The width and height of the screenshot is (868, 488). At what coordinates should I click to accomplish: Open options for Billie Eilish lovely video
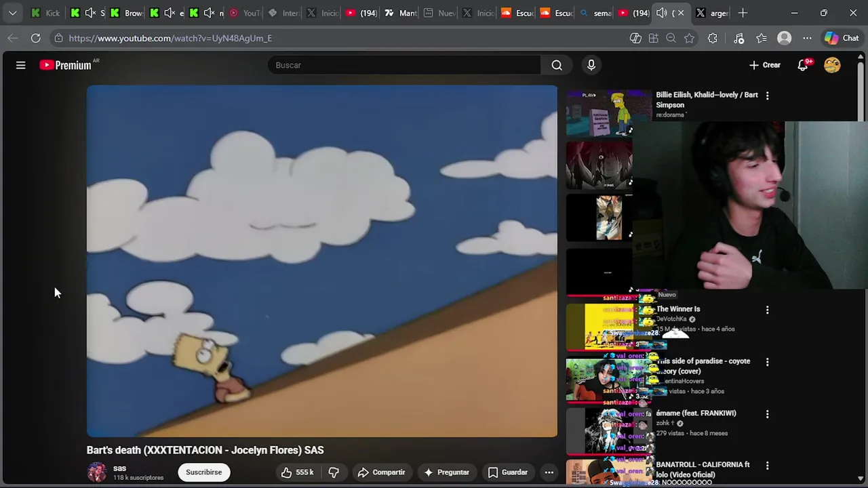(768, 96)
